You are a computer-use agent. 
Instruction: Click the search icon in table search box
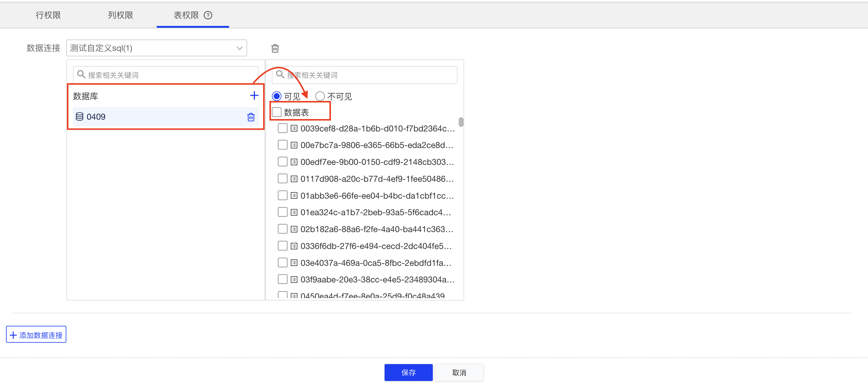pyautogui.click(x=280, y=74)
